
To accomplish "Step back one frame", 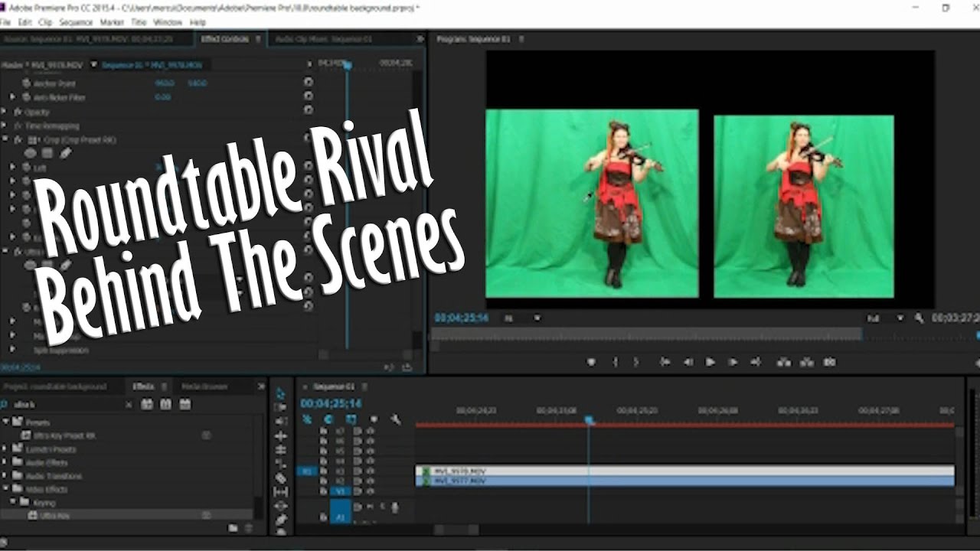I will click(688, 362).
